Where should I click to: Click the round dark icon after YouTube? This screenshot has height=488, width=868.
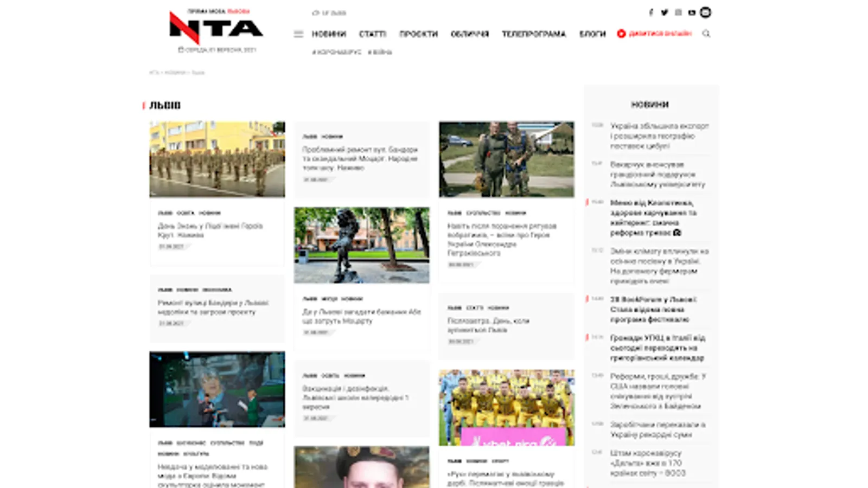coord(705,12)
